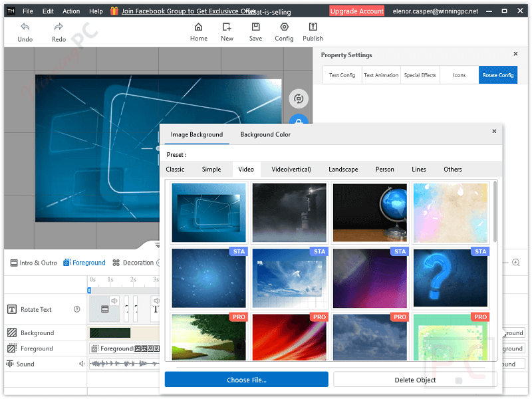This screenshot has height=399, width=532.
Task: Open Config in the toolbar
Action: click(284, 32)
